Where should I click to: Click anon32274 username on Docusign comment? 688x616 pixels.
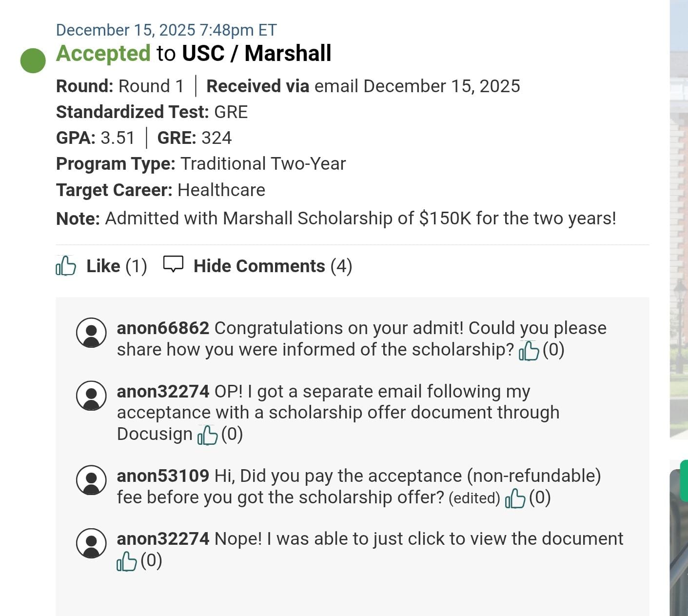click(163, 392)
